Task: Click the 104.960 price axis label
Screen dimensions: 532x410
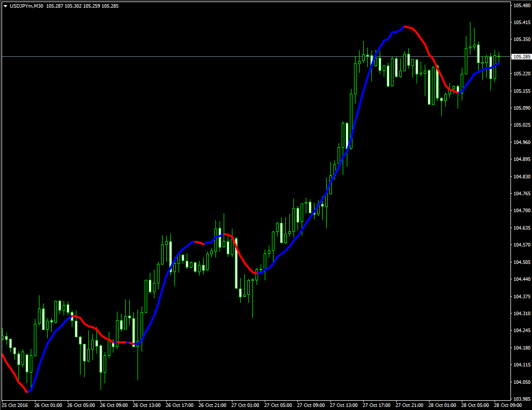Action: pos(522,142)
